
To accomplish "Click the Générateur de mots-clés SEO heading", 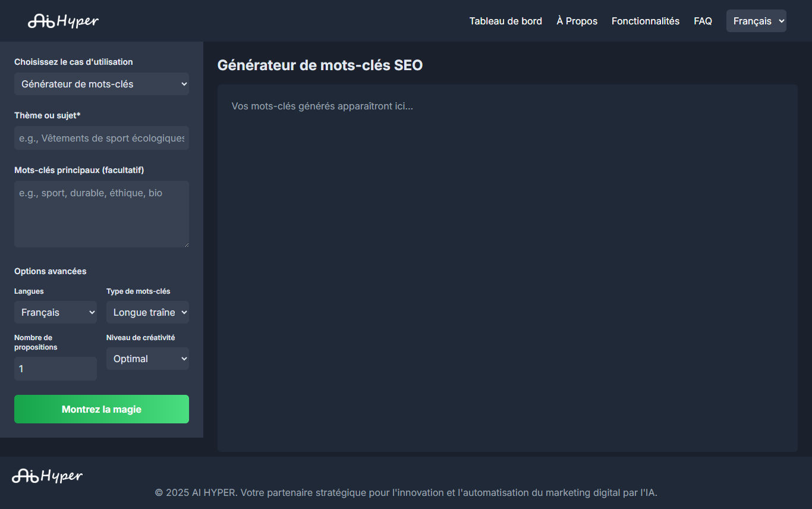I will click(x=320, y=65).
